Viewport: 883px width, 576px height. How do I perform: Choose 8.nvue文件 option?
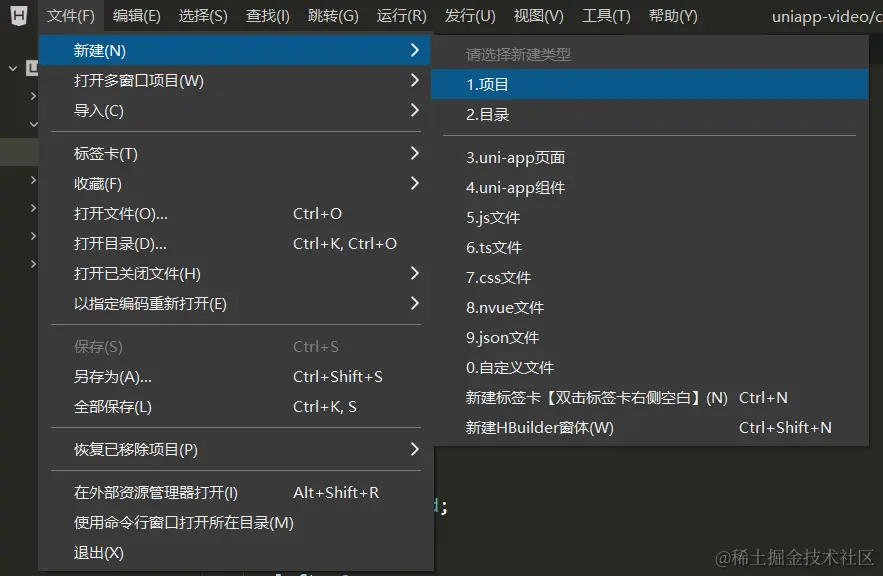click(649, 307)
